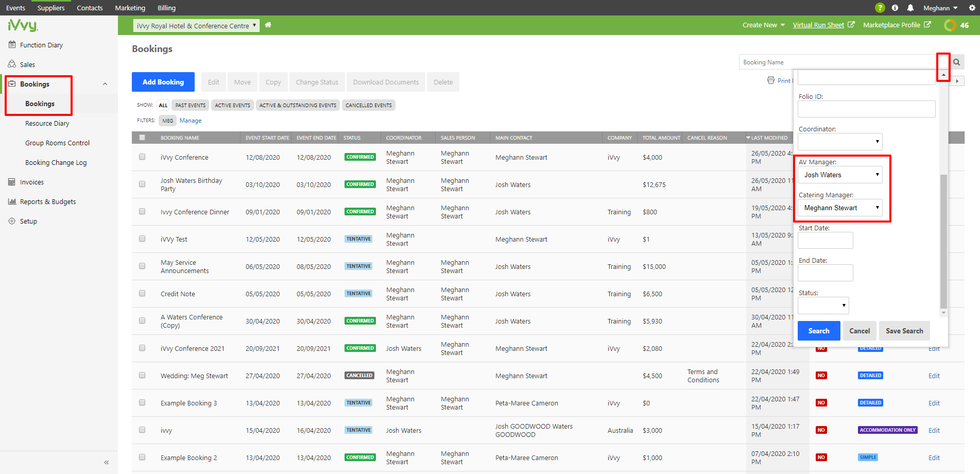The image size is (980, 474).
Task: Click the Booking Name search field
Action: [838, 62]
